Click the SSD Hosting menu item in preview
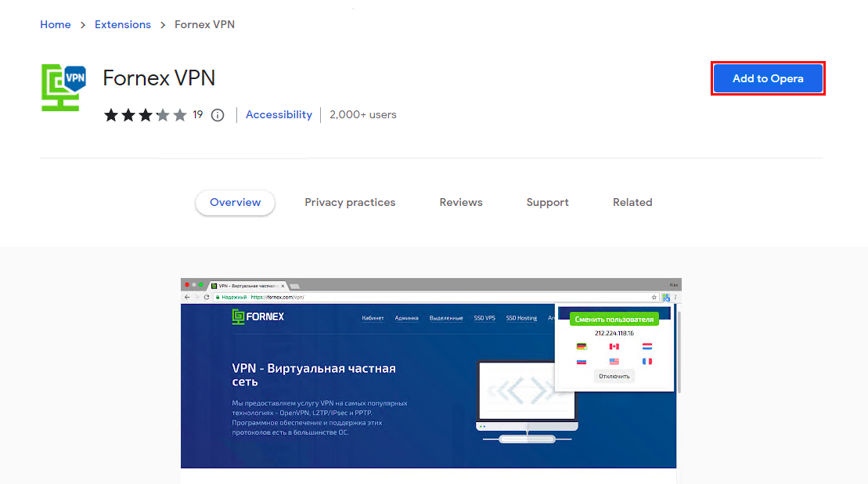The image size is (868, 484). click(x=521, y=319)
